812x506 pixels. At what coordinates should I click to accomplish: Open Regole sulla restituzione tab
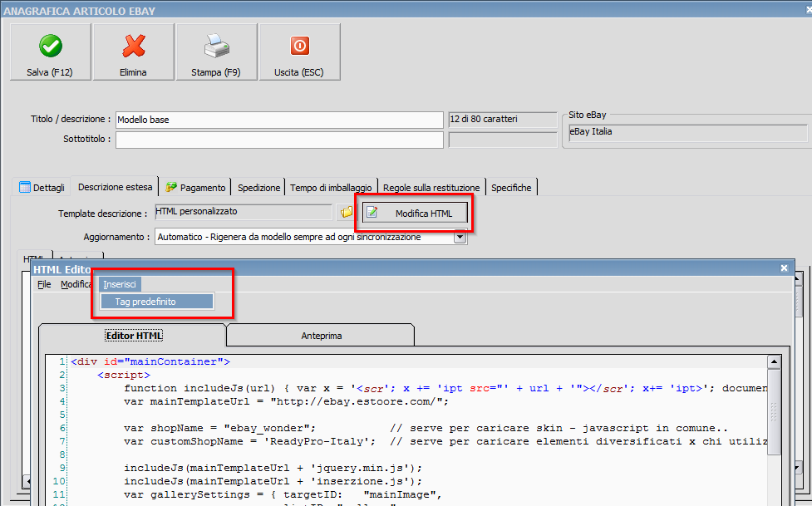[x=431, y=188]
